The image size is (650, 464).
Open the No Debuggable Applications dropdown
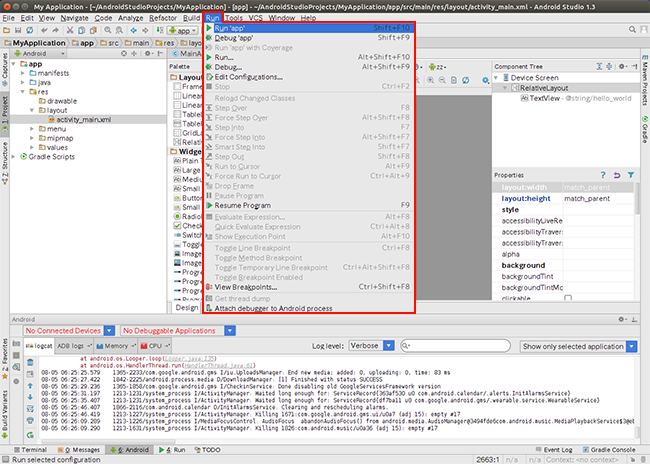click(230, 331)
